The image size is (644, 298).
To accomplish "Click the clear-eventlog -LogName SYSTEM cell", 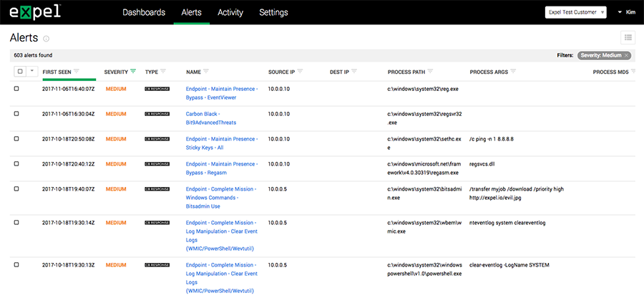I will [509, 265].
